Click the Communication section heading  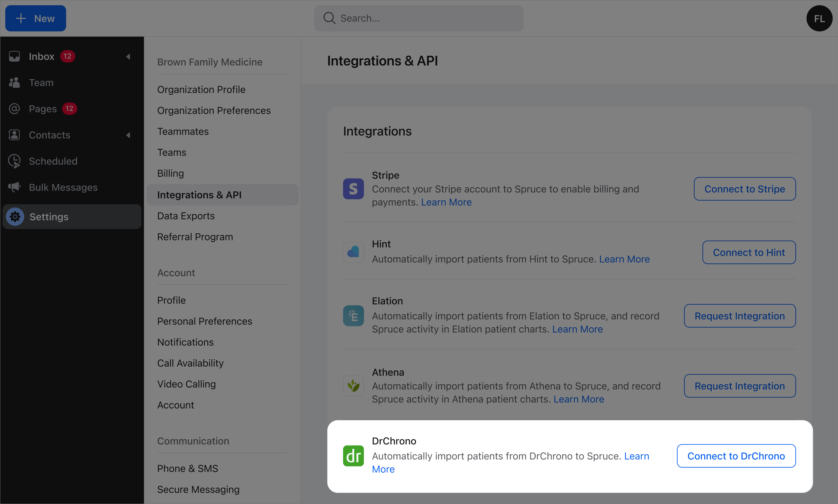coord(193,441)
